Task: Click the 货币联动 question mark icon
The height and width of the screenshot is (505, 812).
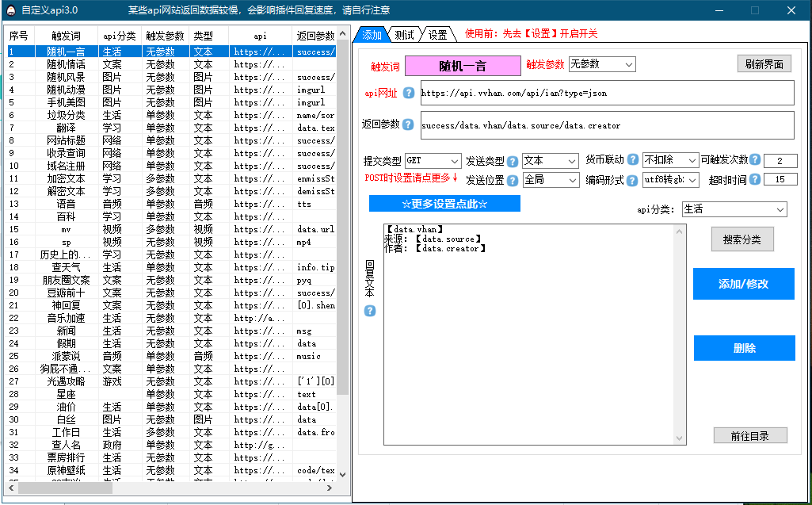Action: coord(635,159)
